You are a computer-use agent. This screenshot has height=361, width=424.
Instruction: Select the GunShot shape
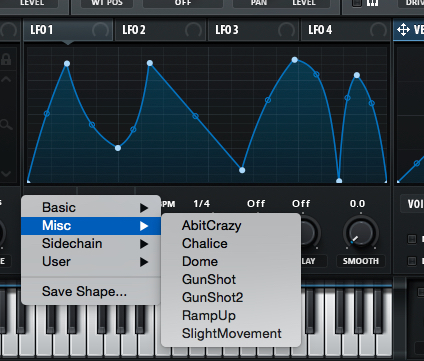(x=231, y=280)
